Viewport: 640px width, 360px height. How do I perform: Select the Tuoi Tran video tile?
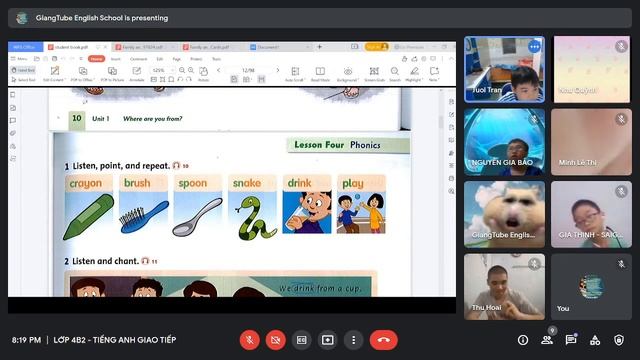click(504, 69)
